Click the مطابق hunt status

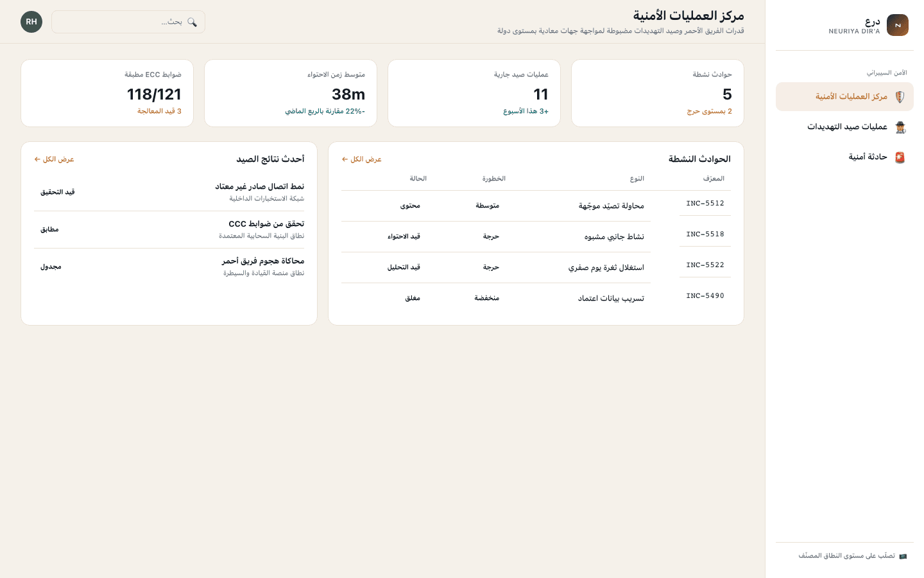49,229
